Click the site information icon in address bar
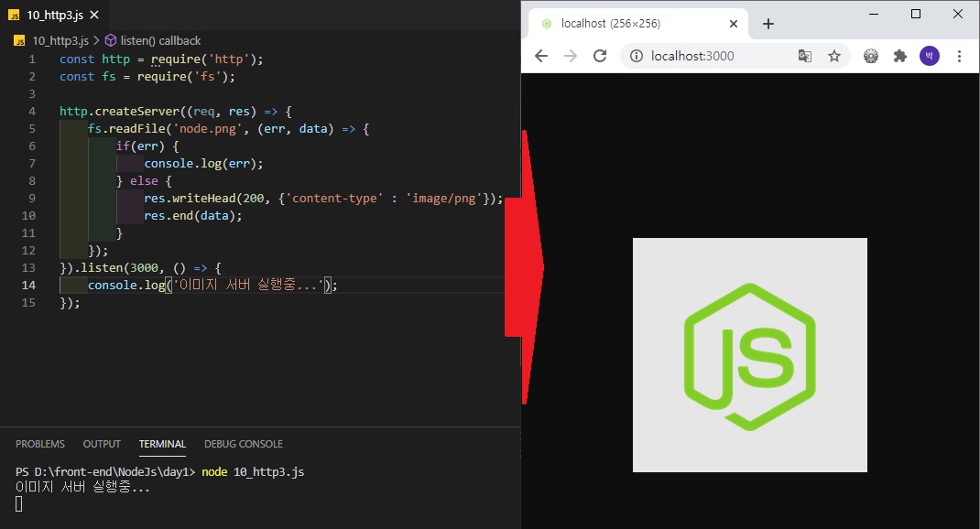The height and width of the screenshot is (529, 980). 637,56
